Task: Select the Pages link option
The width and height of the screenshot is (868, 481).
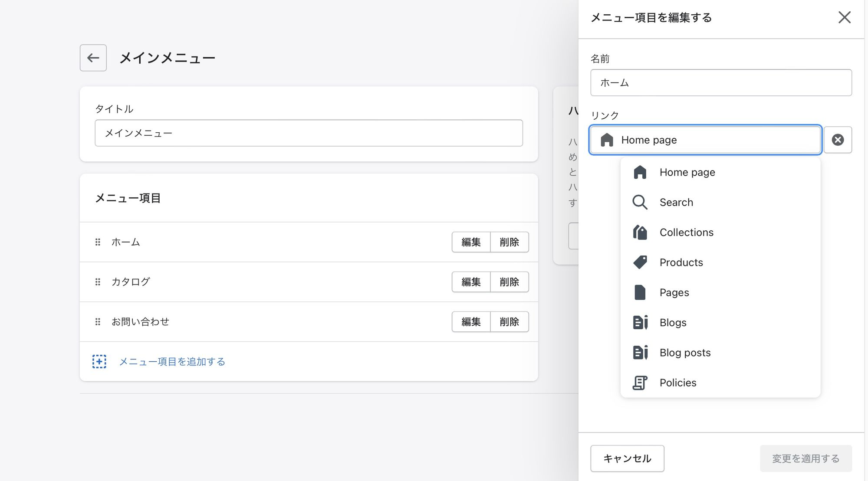Action: pos(674,293)
